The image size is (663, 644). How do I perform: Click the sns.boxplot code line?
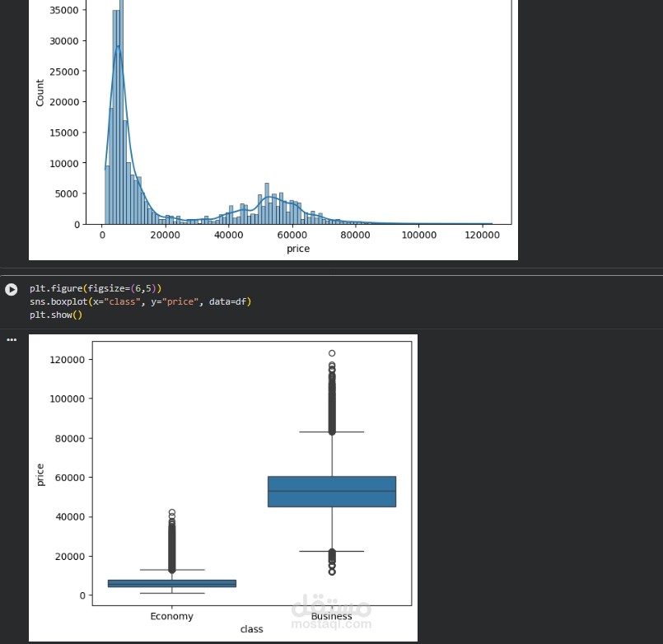click(x=140, y=301)
